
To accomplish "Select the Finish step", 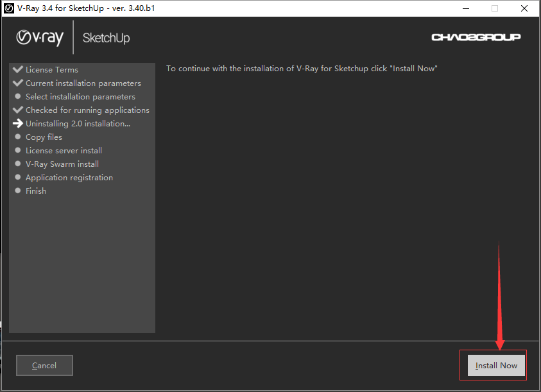I will (x=36, y=191).
